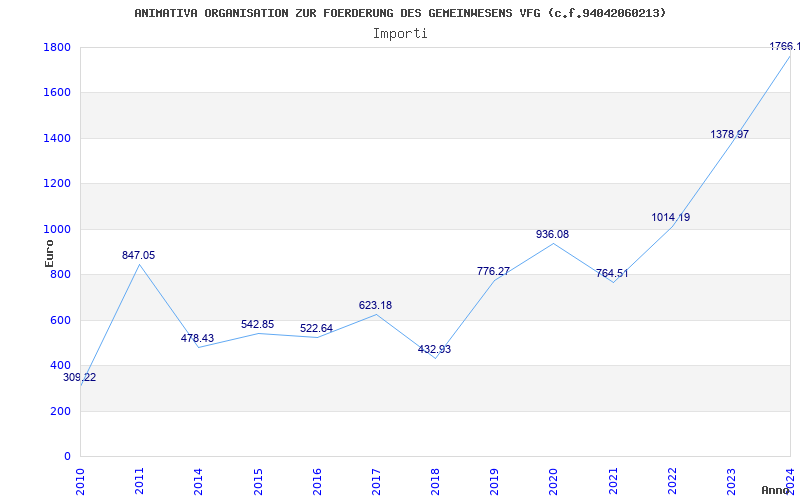Select the 309.22 starting value label
The image size is (800, 500).
click(x=80, y=378)
